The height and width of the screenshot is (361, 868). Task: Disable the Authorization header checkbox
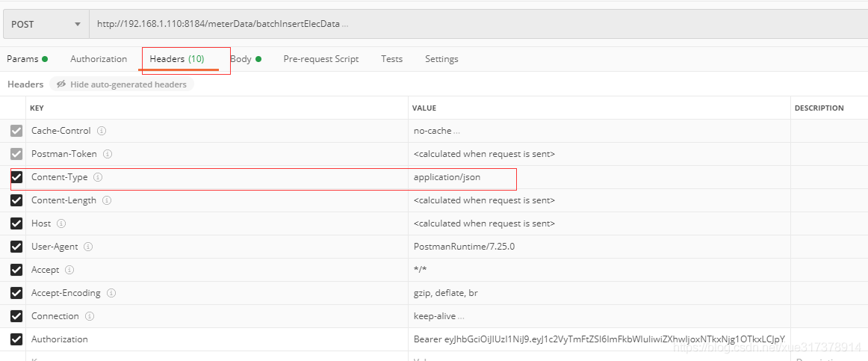(16, 339)
